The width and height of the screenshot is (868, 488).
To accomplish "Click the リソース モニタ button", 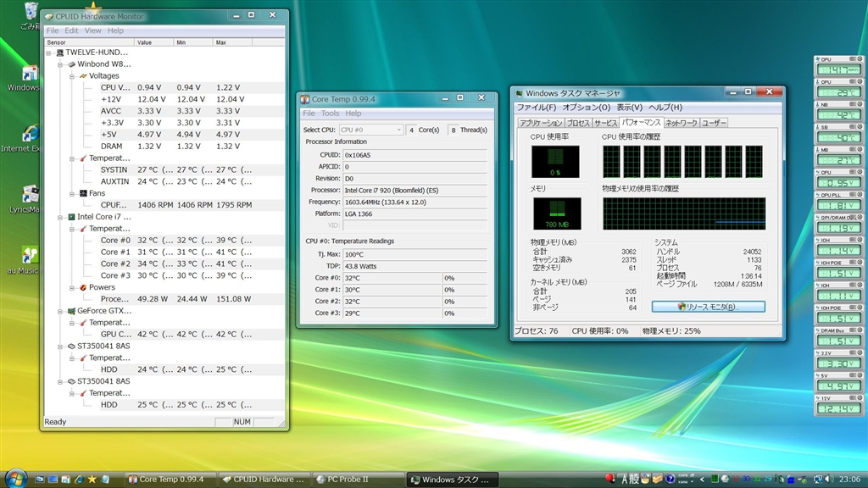I will click(x=708, y=307).
